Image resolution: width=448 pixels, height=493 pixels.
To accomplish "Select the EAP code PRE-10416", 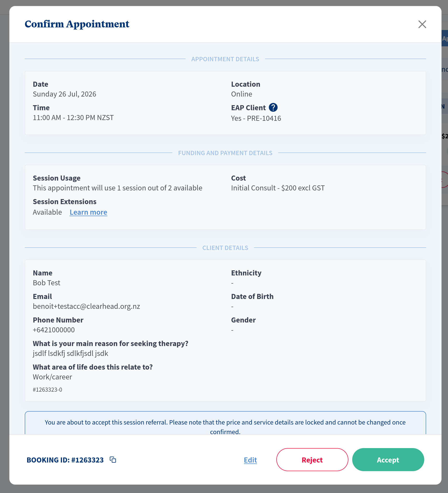I will [264, 118].
